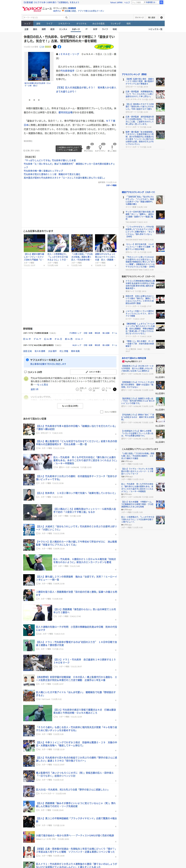This screenshot has height=868, width=186.
Task: Share the article on Facebook
Action: [59, 47]
